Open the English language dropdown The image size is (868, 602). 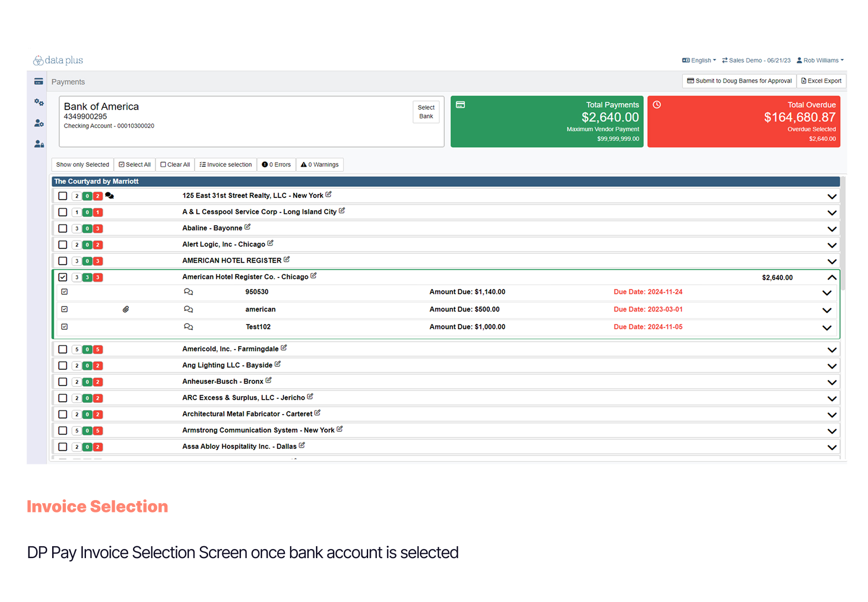pyautogui.click(x=699, y=60)
